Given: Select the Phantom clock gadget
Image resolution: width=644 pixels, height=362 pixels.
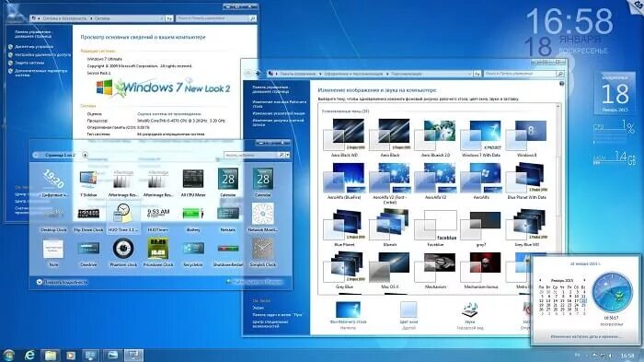Looking at the screenshot, I should tap(123, 253).
